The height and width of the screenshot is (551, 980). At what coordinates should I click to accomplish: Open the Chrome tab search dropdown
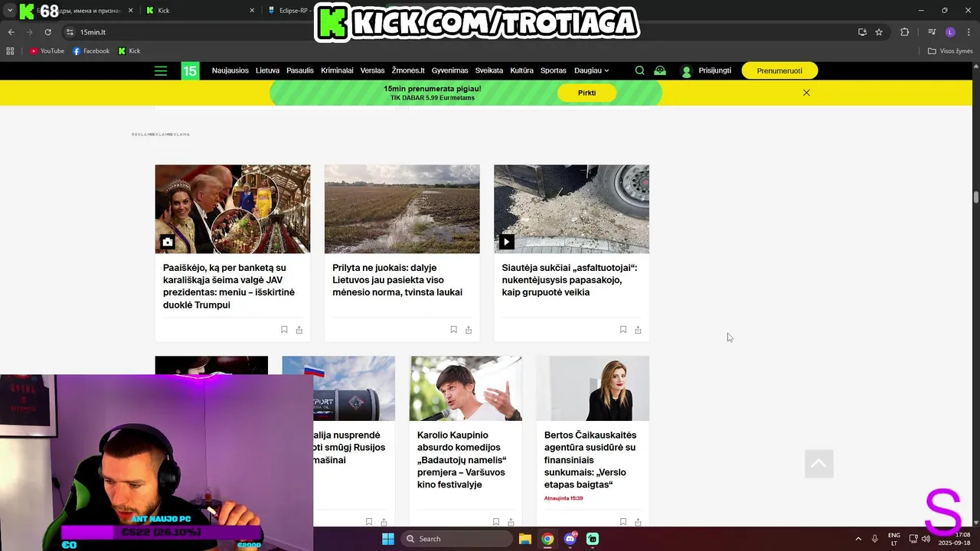coord(10,10)
